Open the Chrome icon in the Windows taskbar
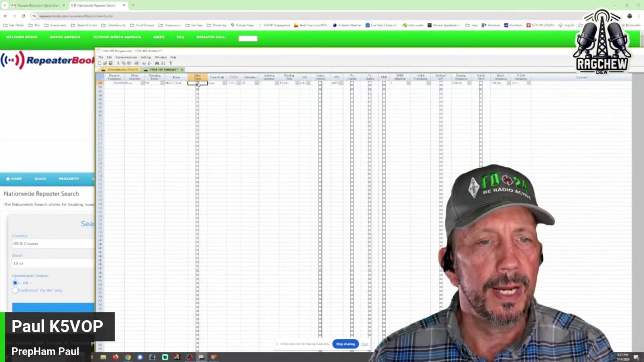The image size is (644, 362). [128, 357]
